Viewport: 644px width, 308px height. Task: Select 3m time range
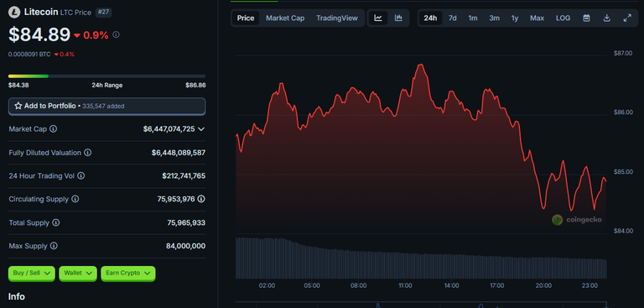tap(494, 18)
